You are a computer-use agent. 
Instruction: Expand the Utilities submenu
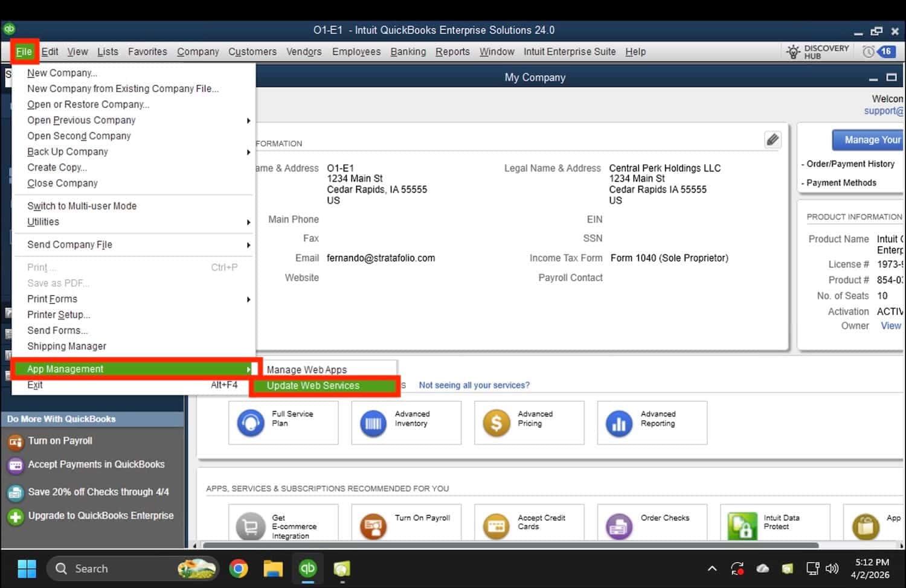[x=43, y=222]
